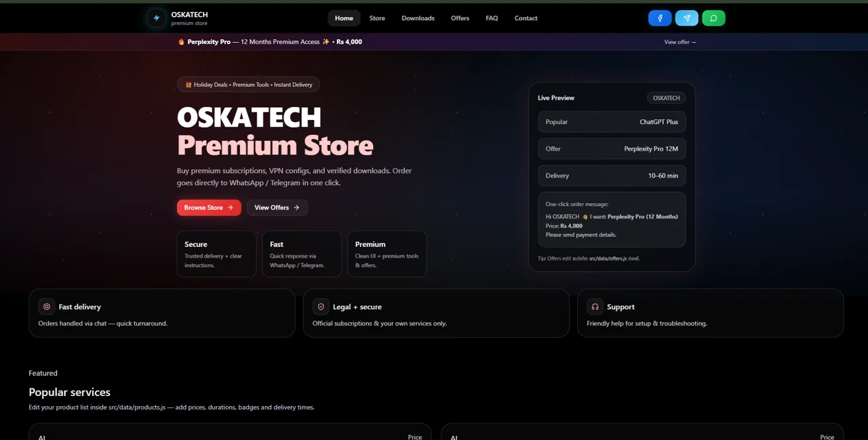Screen dimensions: 868x440
Task: Click the Premium Store pink heading
Action: [275, 145]
